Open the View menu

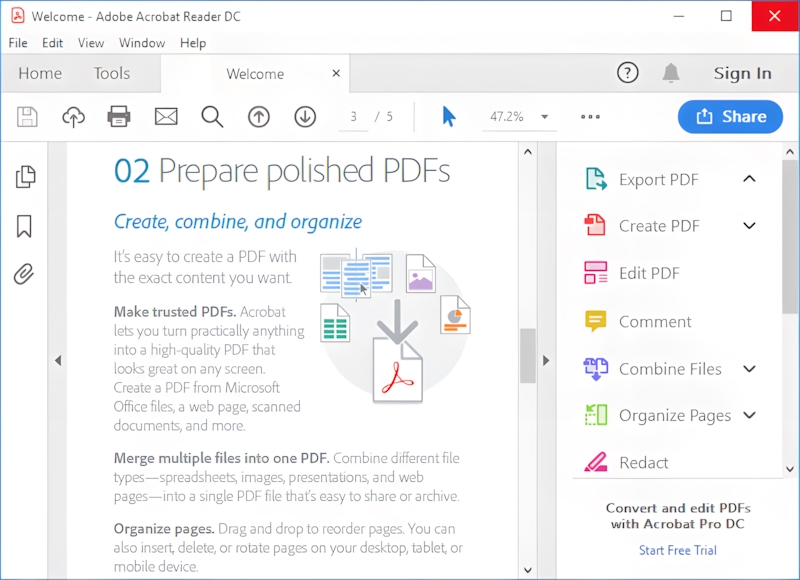[91, 43]
